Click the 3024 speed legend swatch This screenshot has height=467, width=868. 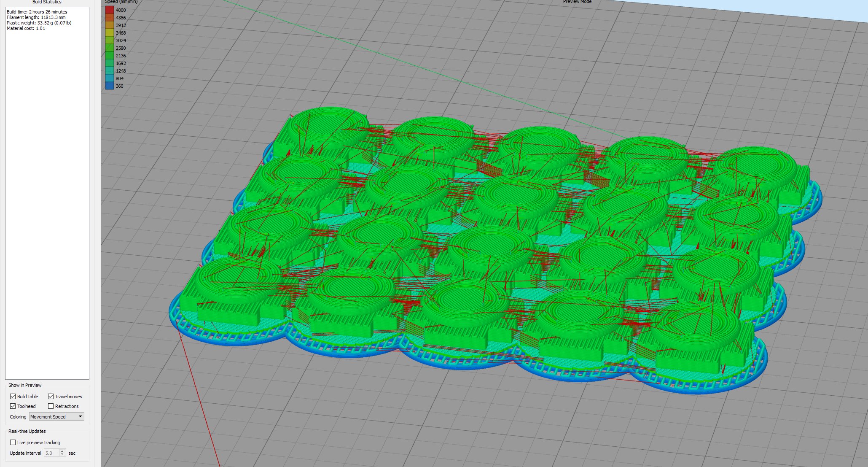click(110, 40)
